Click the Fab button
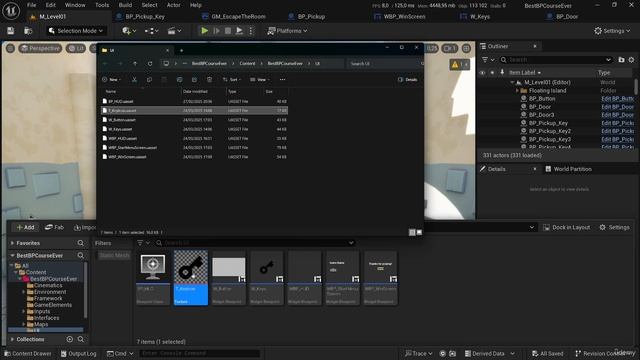This screenshot has height=360, width=640. (x=54, y=227)
